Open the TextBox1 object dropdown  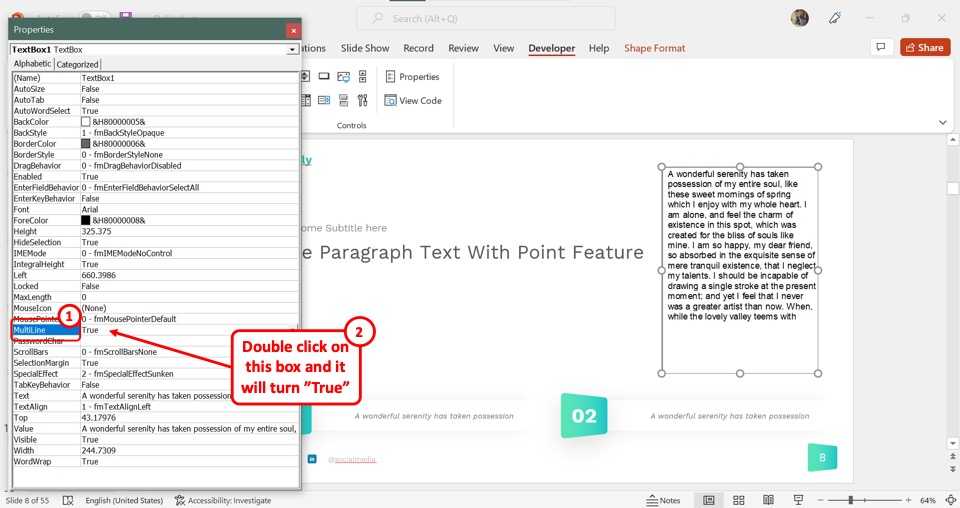292,49
